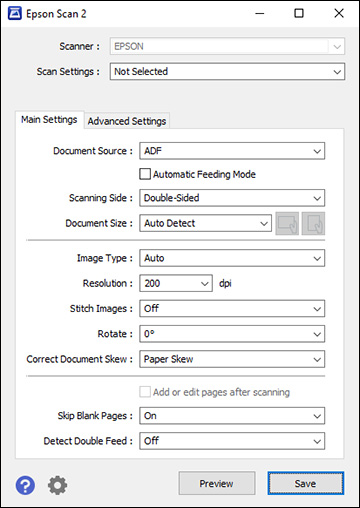Viewport: 360px width, 508px height.
Task: Click the Save button
Action: pyautogui.click(x=305, y=483)
